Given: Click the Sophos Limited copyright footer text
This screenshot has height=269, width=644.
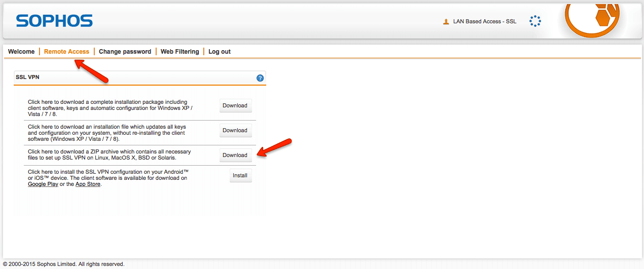Looking at the screenshot, I should pos(63,264).
